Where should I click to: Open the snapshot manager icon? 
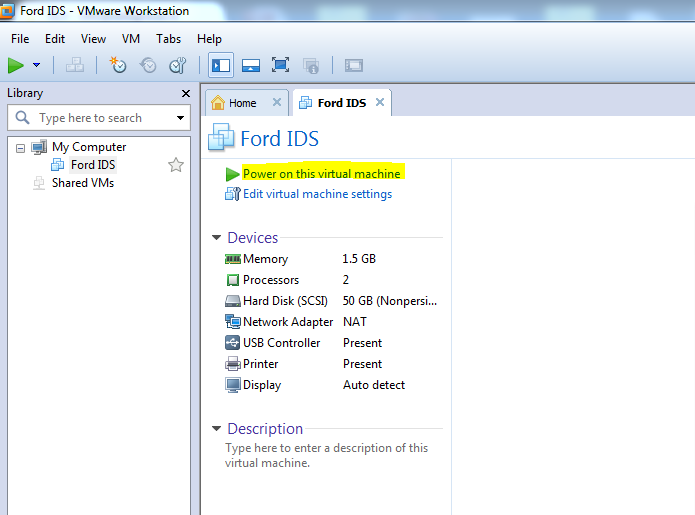click(x=178, y=66)
